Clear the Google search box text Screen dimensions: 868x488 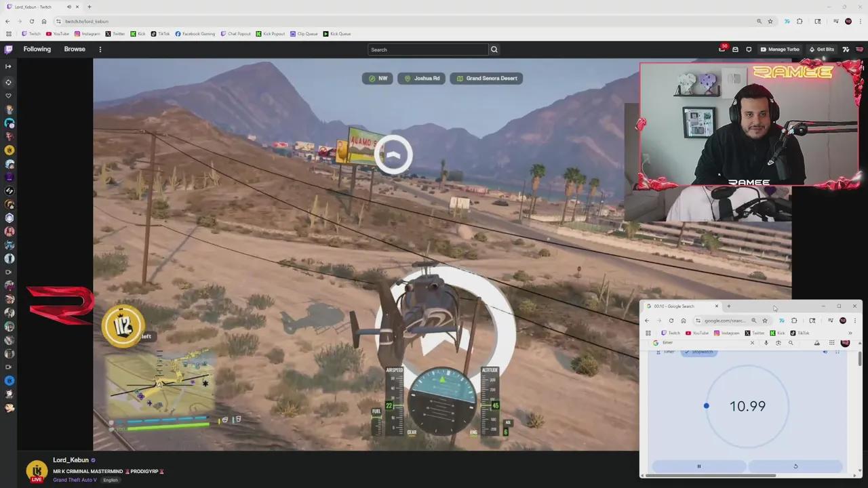752,343
